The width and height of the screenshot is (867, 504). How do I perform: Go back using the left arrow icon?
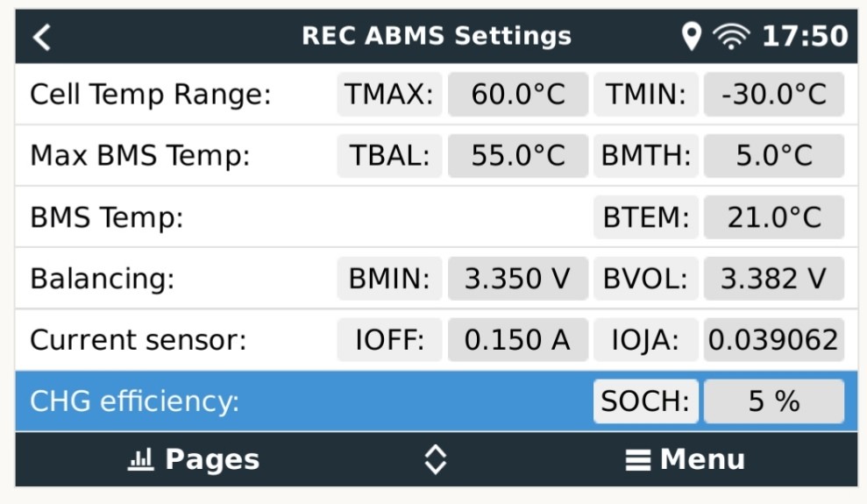point(41,37)
